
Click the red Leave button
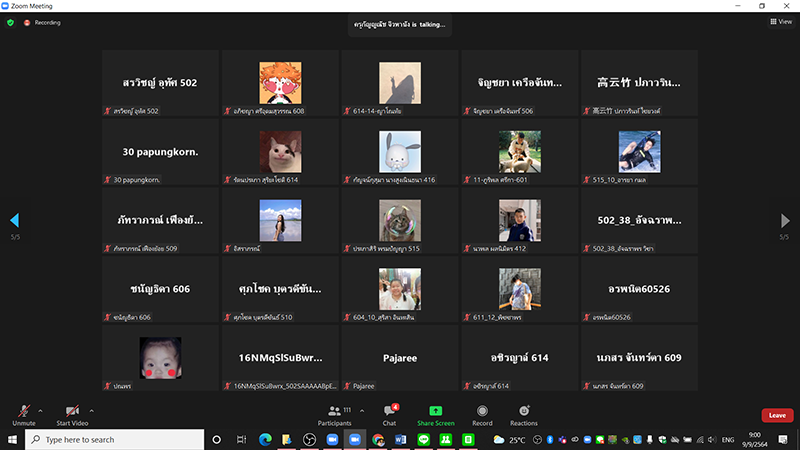tap(776, 415)
